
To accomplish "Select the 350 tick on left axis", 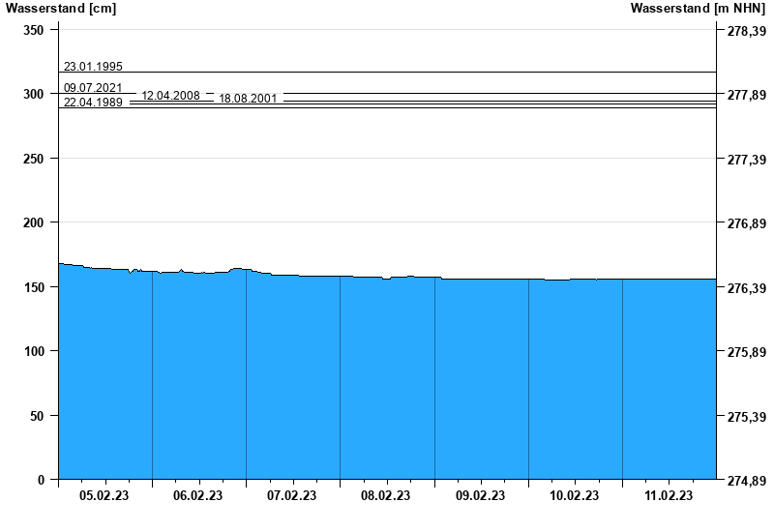I will 34,30.
